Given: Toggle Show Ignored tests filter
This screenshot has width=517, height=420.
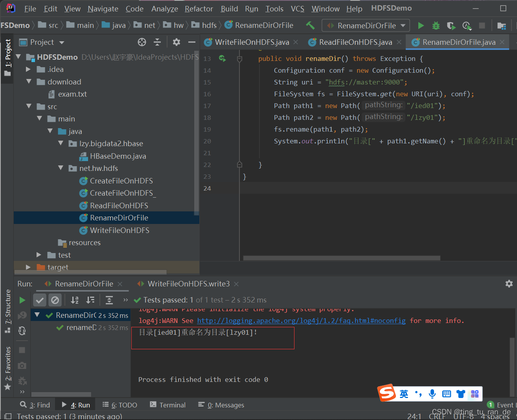Looking at the screenshot, I should coord(55,300).
